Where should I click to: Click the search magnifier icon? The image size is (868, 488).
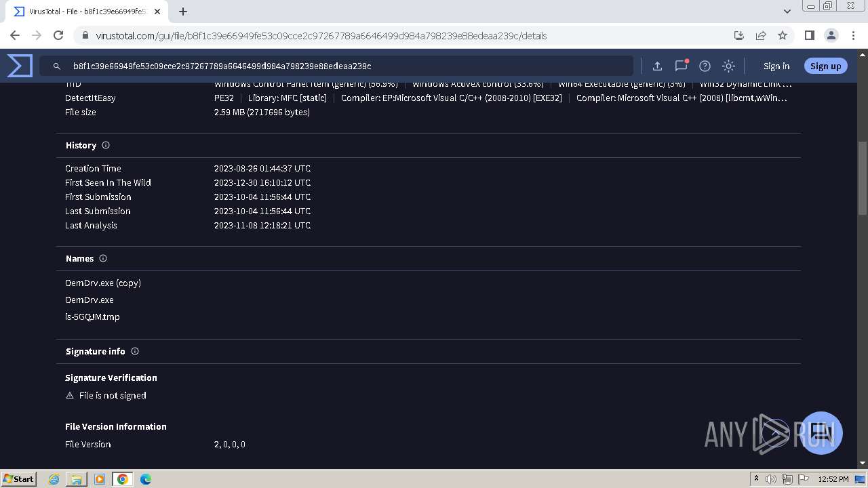pos(57,66)
